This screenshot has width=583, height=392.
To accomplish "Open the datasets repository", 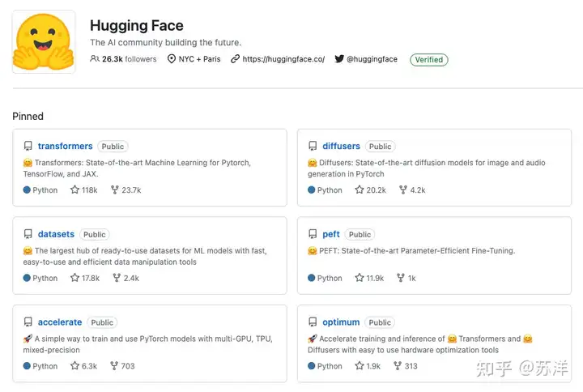I will [56, 234].
